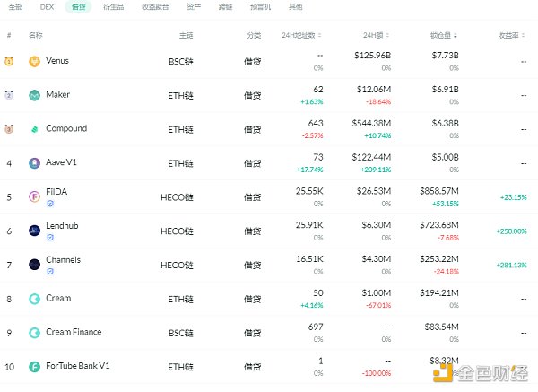
Task: Click FilDA's HECO链 chain cell
Action: click(177, 197)
